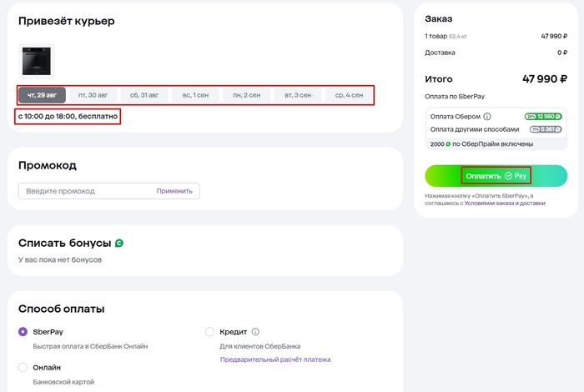Choose delivery date пт, 30 авг
Viewport: 584px width, 392px height.
pos(93,95)
